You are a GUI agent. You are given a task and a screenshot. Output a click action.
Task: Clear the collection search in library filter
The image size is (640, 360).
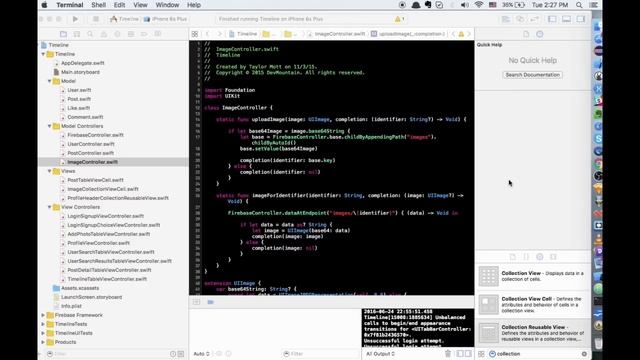[x=584, y=354]
